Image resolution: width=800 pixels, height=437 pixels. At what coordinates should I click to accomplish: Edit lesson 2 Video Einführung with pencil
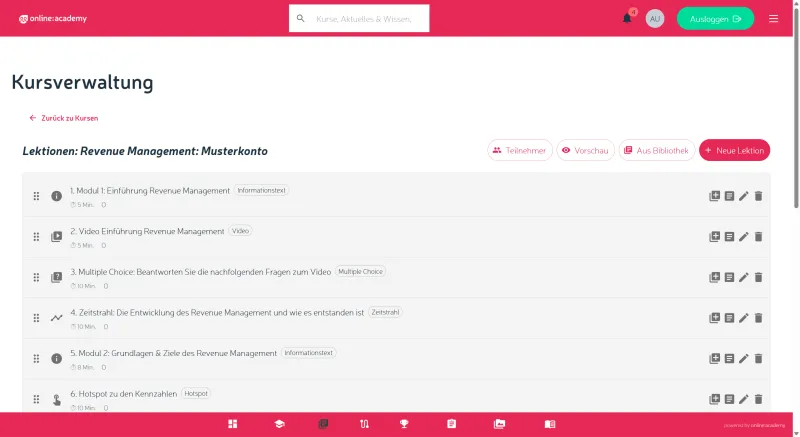(744, 237)
